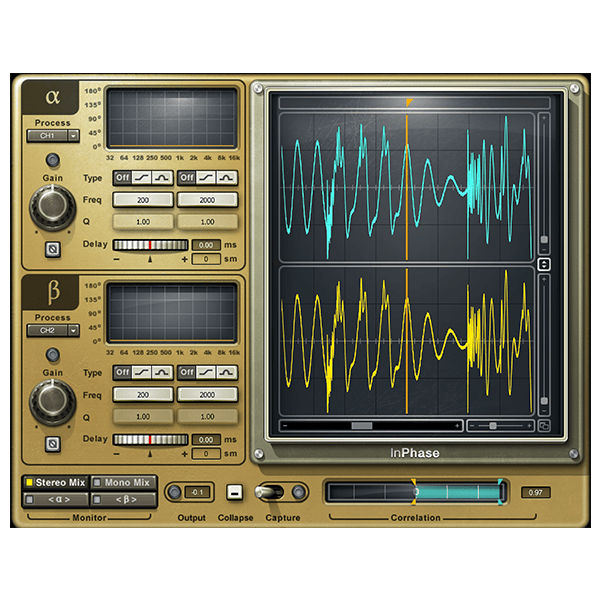The height and width of the screenshot is (600, 600).
Task: Turn Off alpha first filter band
Action: tap(122, 178)
